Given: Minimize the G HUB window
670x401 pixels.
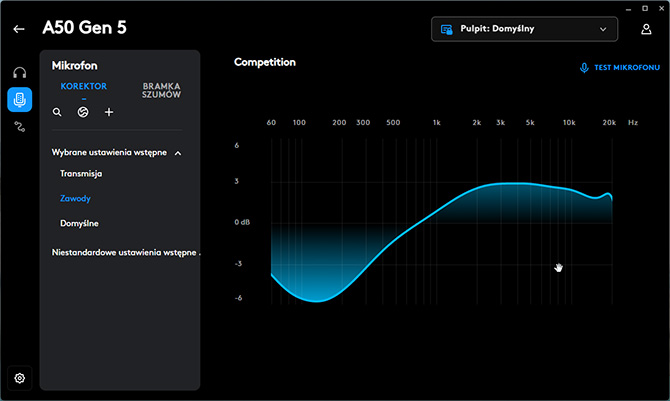Looking at the screenshot, I should pos(628,9).
